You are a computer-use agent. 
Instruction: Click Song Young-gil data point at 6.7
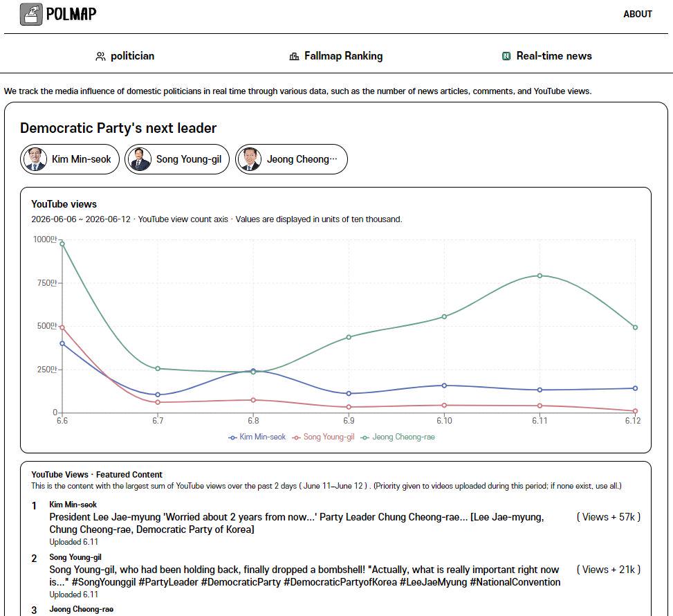click(x=158, y=403)
